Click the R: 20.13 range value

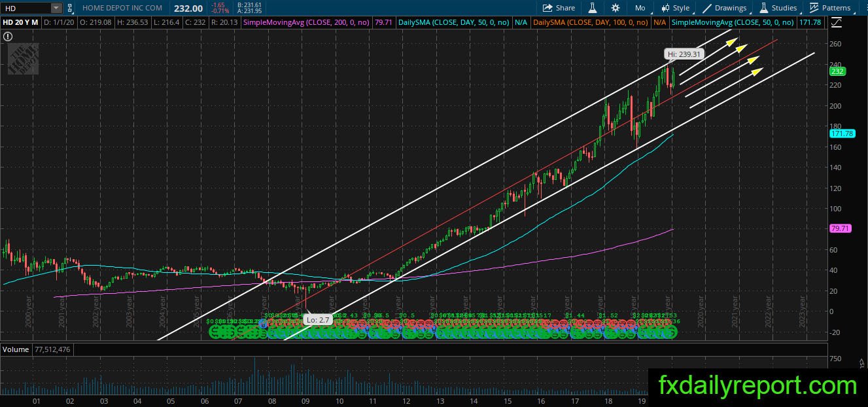tap(223, 22)
